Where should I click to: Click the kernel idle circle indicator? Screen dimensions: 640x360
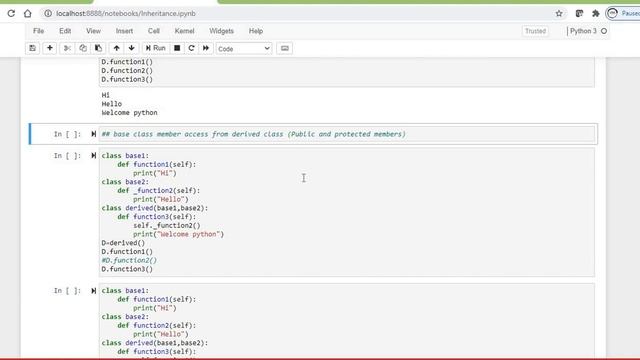604,31
